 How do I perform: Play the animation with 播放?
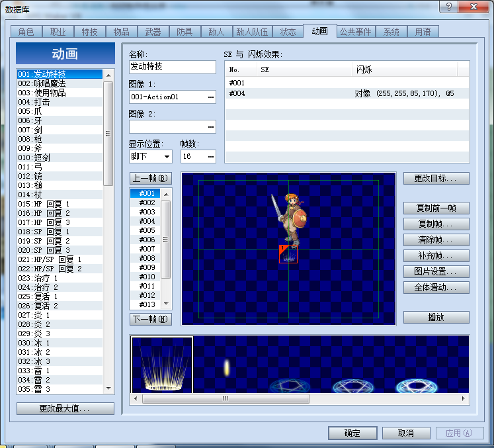[436, 317]
